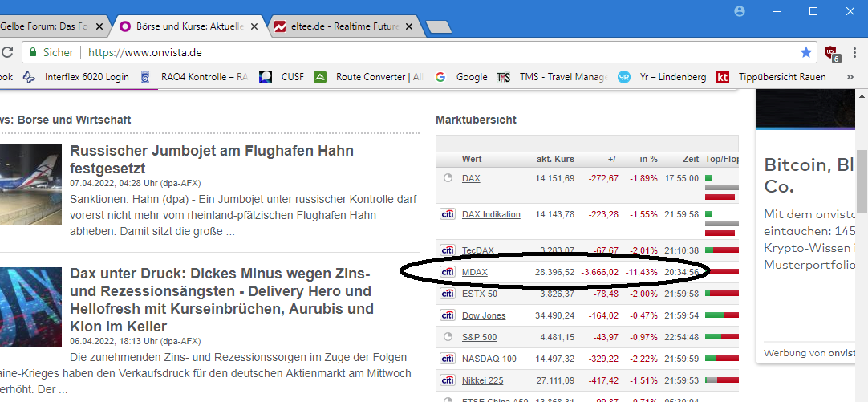Click the citi icon beside MDAX
The width and height of the screenshot is (868, 402).
tap(448, 273)
